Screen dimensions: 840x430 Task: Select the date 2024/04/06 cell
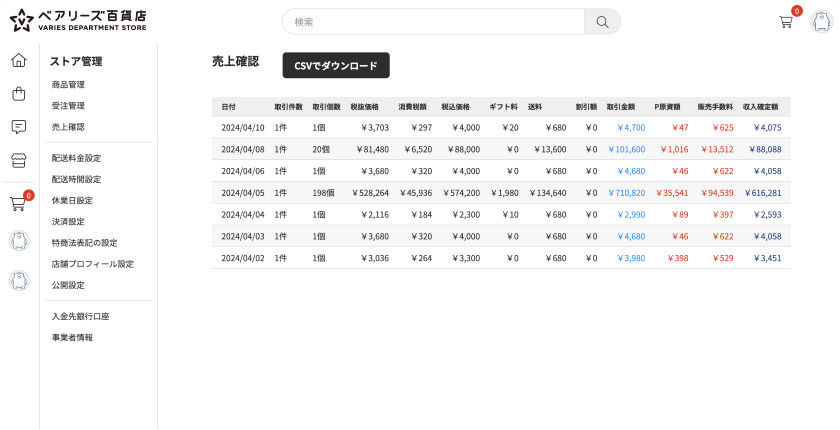(243, 171)
